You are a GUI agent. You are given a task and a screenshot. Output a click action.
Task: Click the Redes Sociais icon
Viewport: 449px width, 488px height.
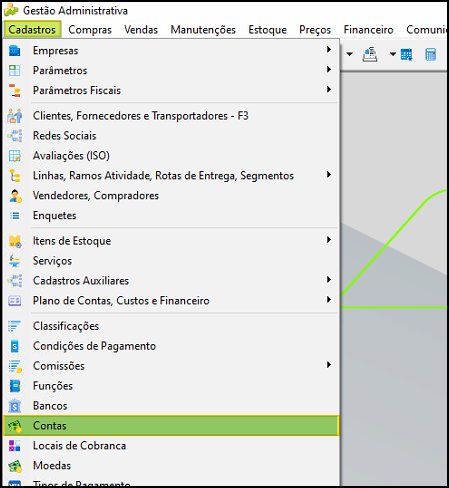pos(15,136)
